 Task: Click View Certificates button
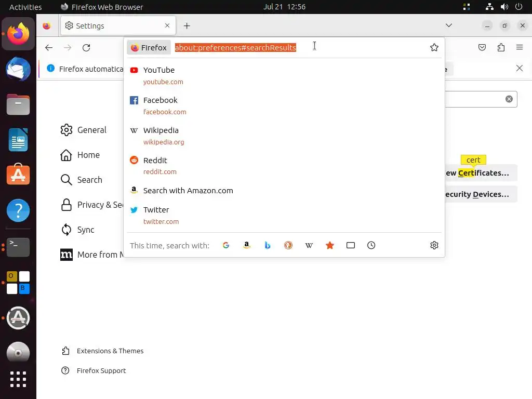(x=481, y=173)
